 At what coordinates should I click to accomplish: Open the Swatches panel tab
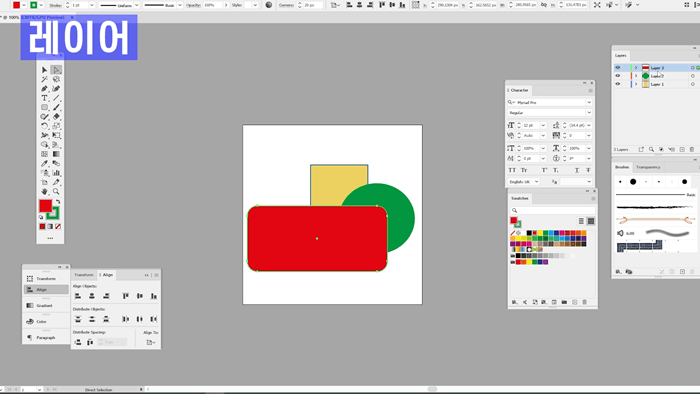pos(519,198)
